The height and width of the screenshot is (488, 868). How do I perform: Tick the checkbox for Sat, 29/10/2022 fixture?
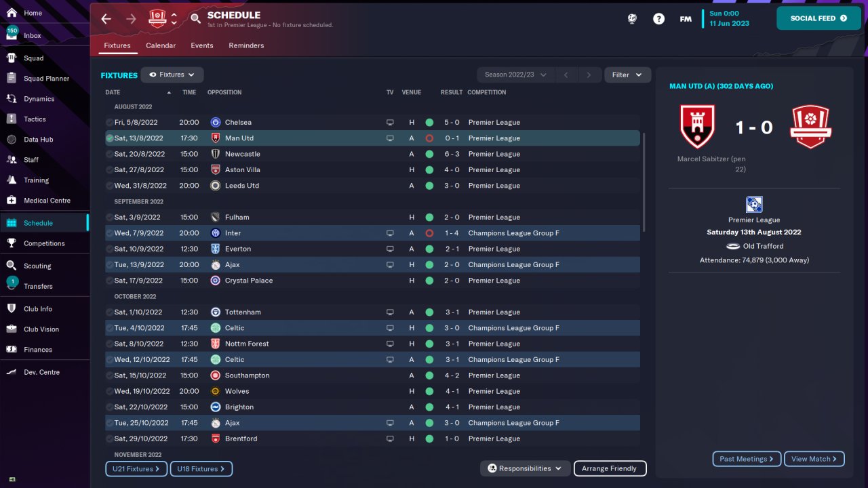[109, 439]
